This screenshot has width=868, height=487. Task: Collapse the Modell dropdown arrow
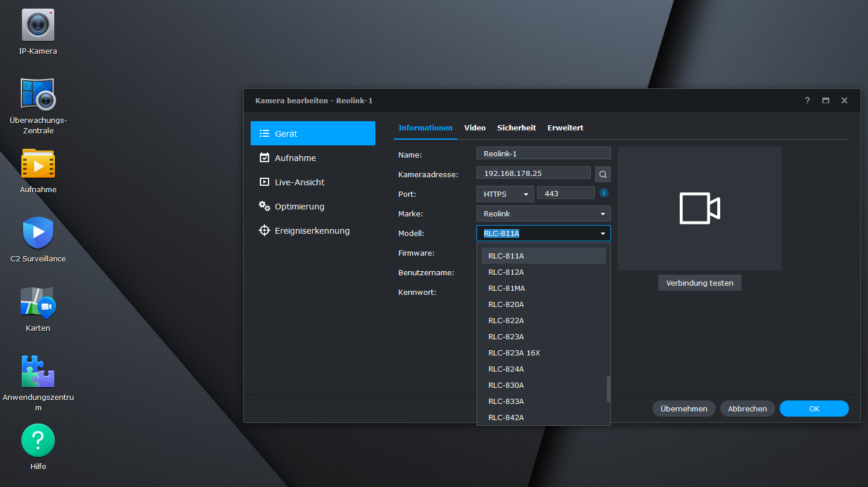pos(603,233)
